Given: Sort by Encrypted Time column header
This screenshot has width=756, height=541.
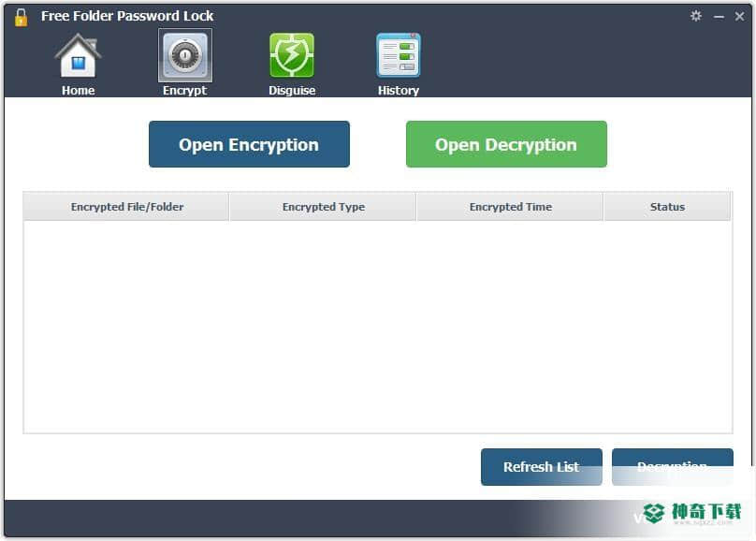Looking at the screenshot, I should (x=510, y=207).
